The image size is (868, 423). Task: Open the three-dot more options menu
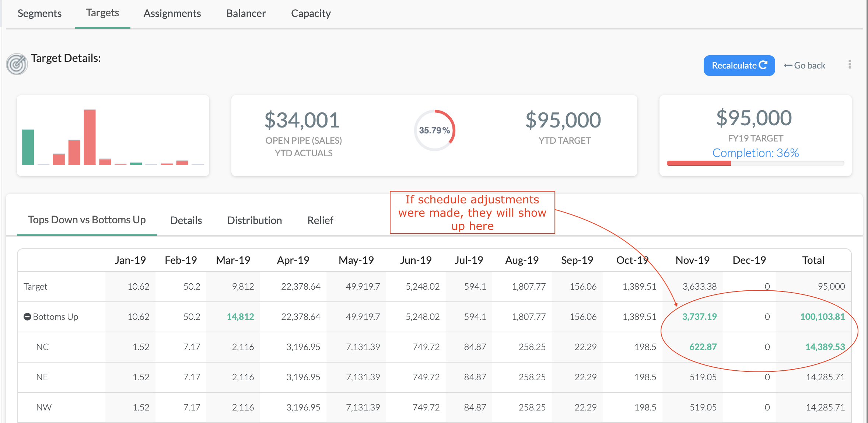coord(850,64)
